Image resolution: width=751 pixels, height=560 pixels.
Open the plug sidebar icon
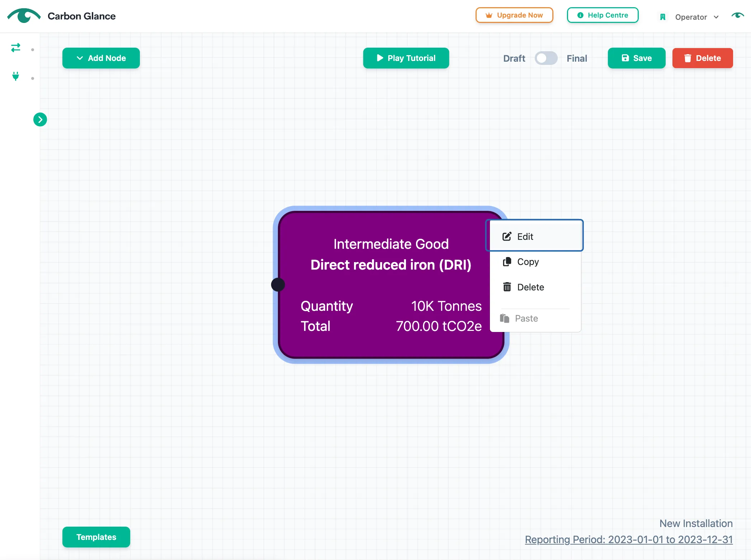[15, 76]
